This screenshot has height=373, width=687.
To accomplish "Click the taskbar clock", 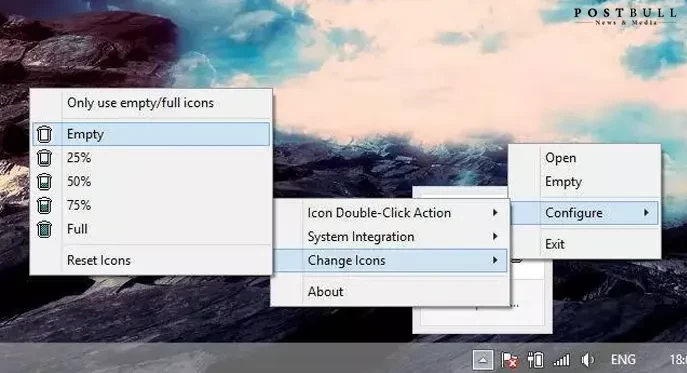I will (678, 360).
